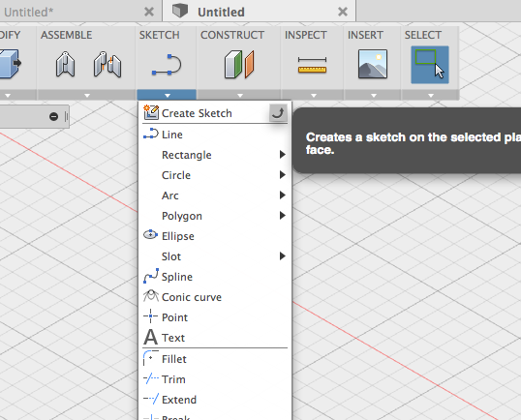The width and height of the screenshot is (521, 420).
Task: Click the Ellipse icon in the menu
Action: point(150,235)
